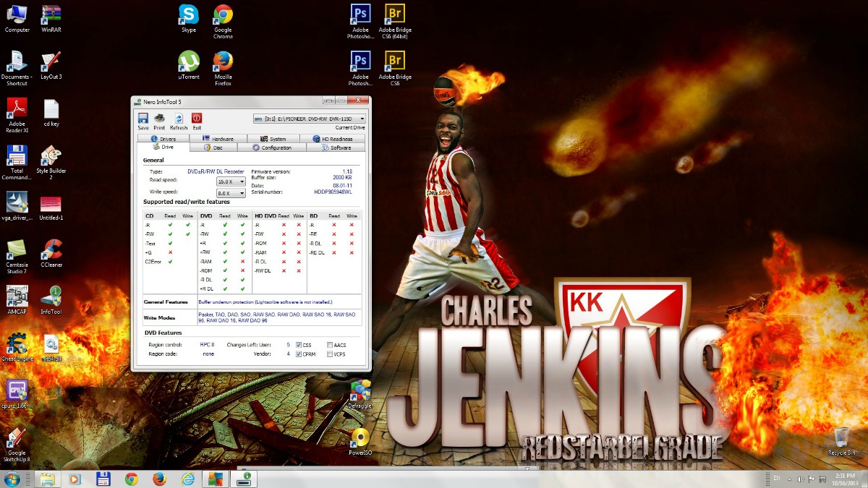The width and height of the screenshot is (868, 488).
Task: Launch Internet Explorer from the taskbar
Action: 188,479
